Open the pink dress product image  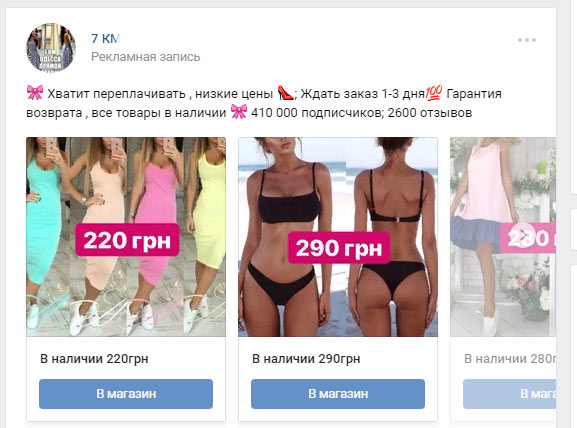(503, 237)
